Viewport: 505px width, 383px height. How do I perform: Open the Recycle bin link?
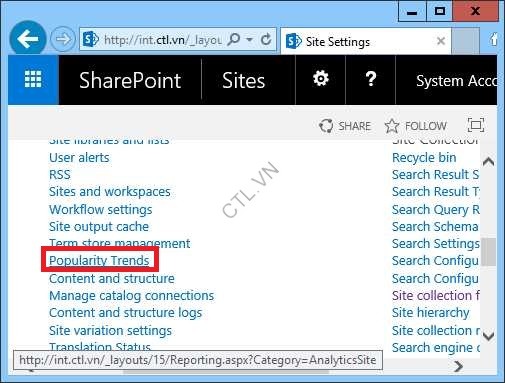coord(424,158)
